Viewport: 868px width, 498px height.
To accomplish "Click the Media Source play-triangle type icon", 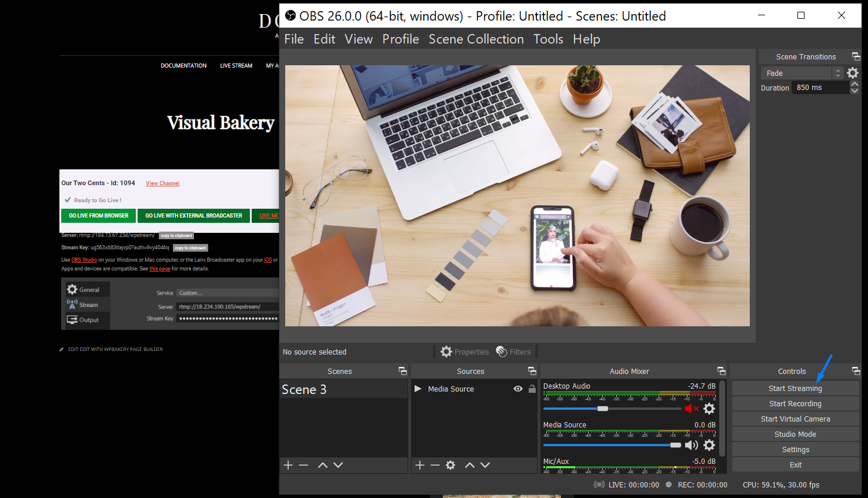I will pos(418,389).
